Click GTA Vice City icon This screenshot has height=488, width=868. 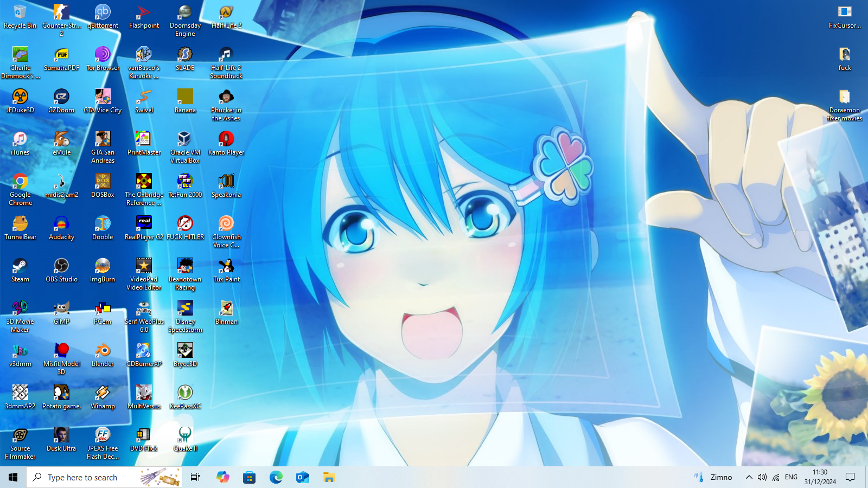(x=103, y=101)
